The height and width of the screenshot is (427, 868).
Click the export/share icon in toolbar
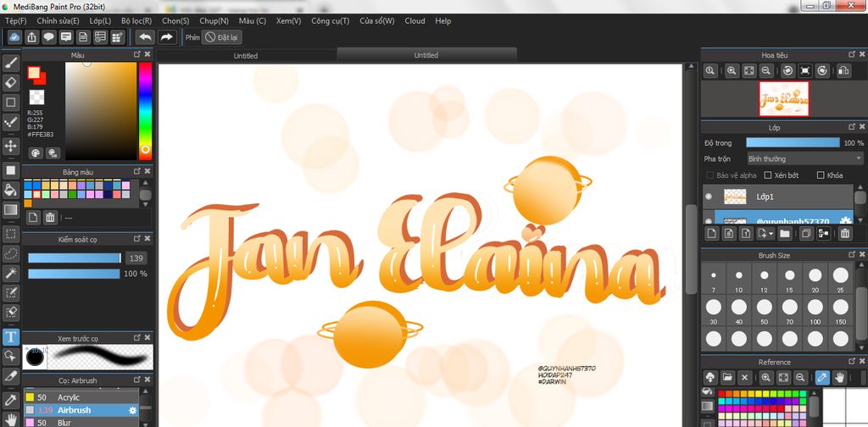32,37
